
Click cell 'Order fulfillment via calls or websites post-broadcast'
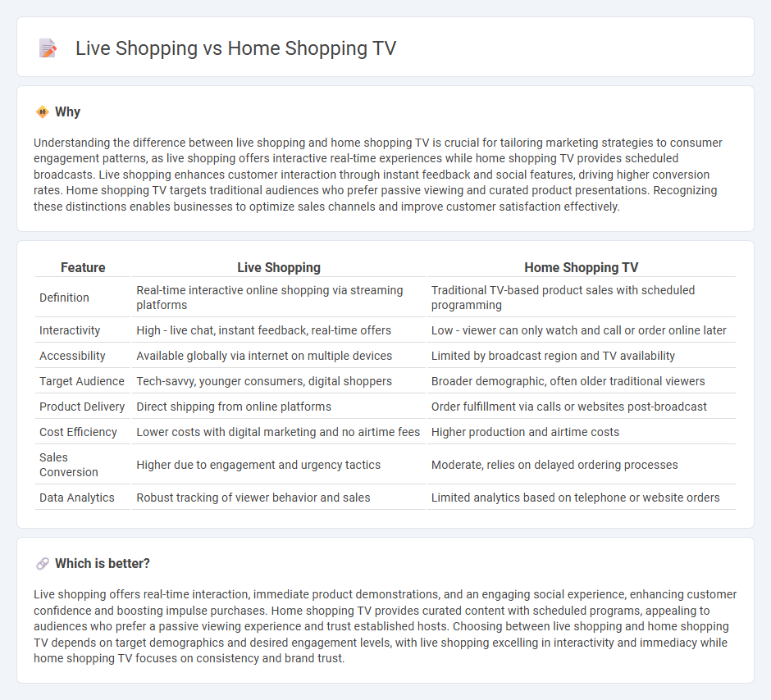(x=582, y=407)
